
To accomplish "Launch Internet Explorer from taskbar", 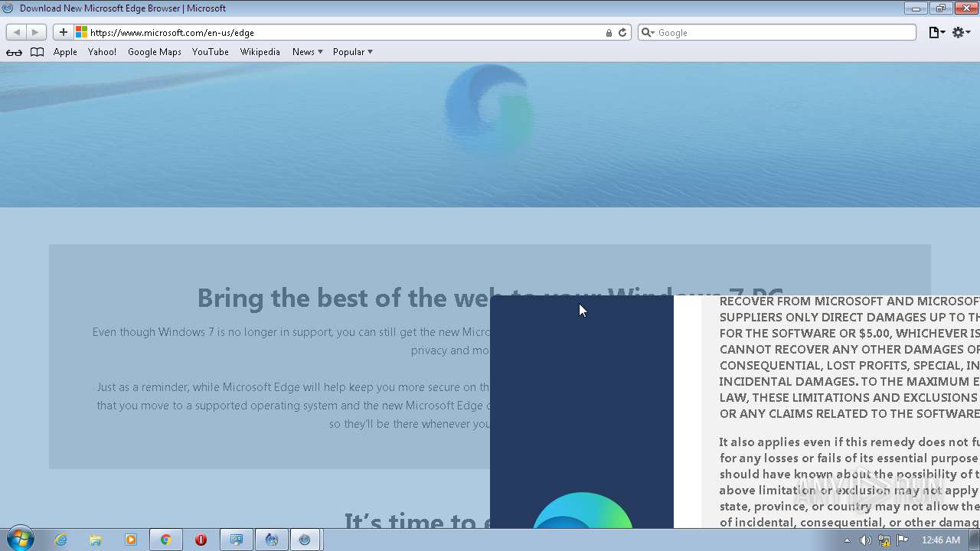I will [x=60, y=540].
